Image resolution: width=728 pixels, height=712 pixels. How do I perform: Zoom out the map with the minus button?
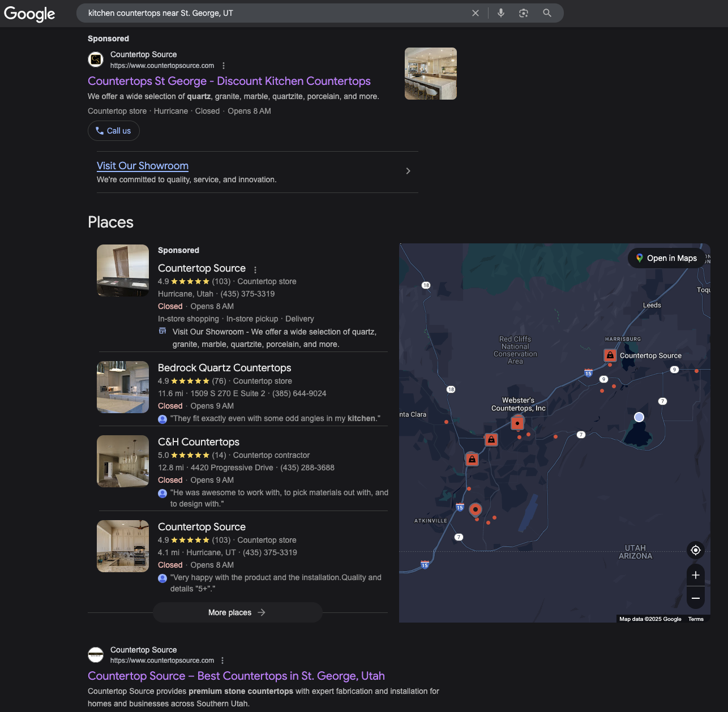tap(696, 598)
